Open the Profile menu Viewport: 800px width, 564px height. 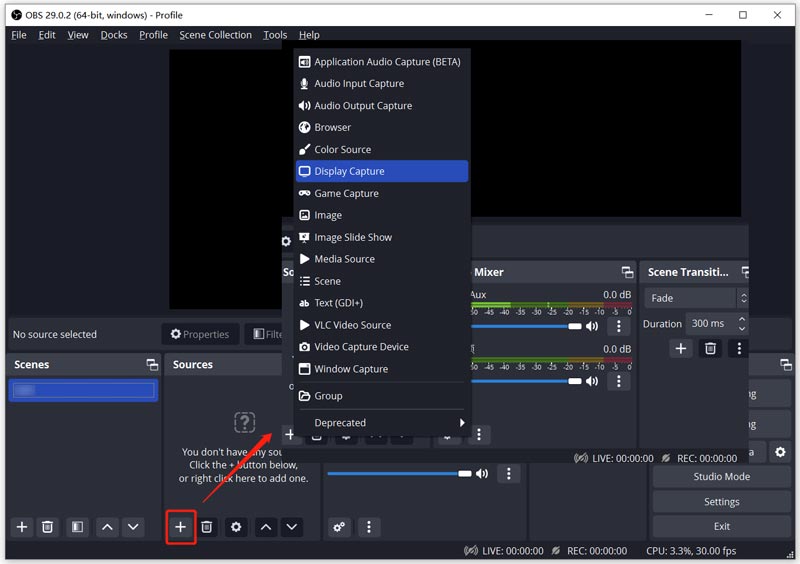153,35
